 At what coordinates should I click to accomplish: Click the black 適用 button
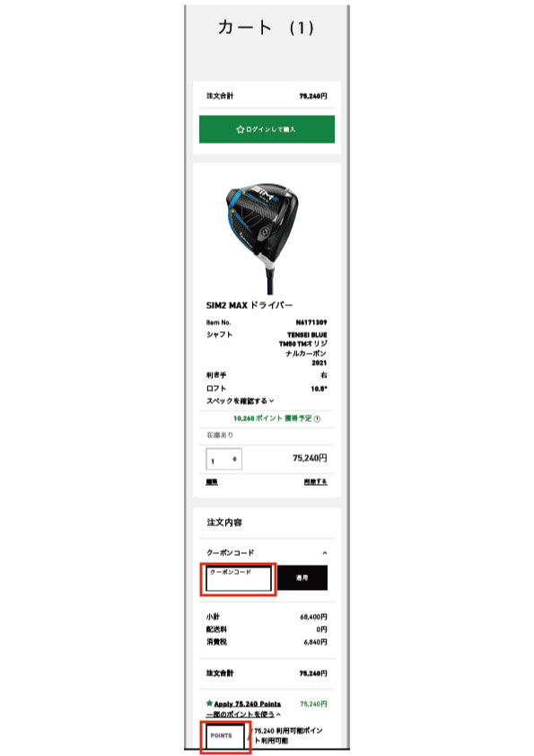tap(302, 577)
